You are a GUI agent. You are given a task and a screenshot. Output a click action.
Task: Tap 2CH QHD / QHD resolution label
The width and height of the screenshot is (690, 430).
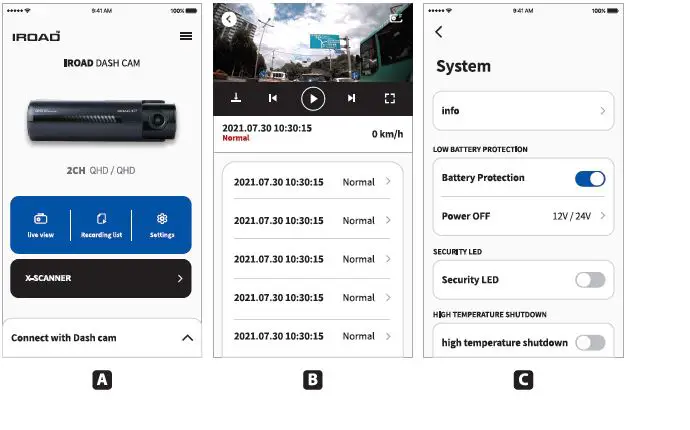coord(101,170)
